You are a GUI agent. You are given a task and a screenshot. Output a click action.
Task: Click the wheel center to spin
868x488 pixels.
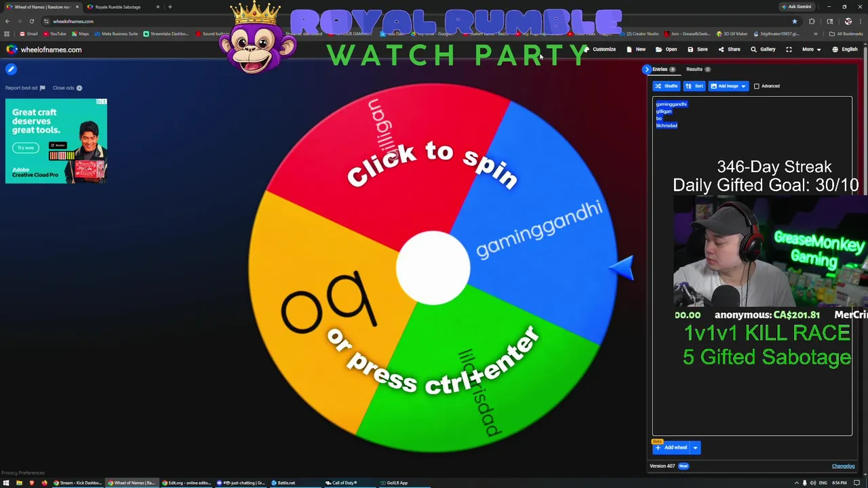point(433,268)
